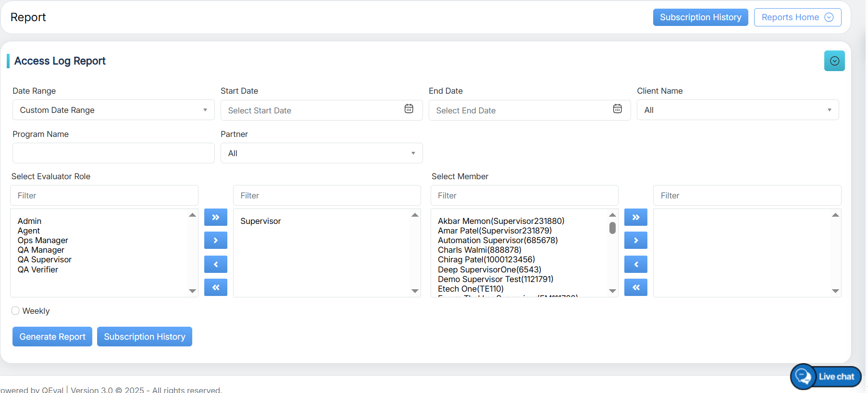Click the Program Name input field

pos(113,153)
